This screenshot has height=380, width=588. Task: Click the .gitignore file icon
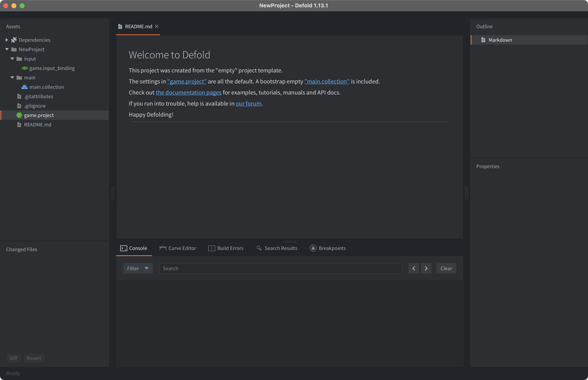click(19, 106)
